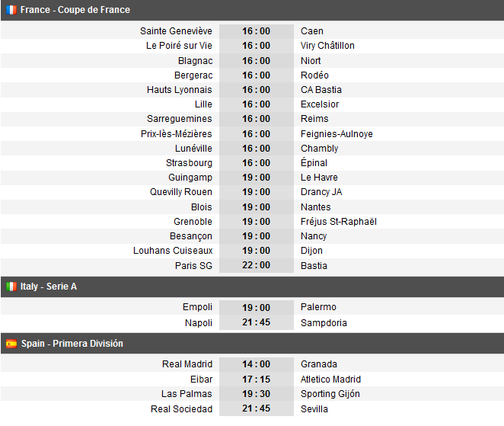Open the Italy - Serie A header
Screen dimensions: 504x426
(x=49, y=287)
